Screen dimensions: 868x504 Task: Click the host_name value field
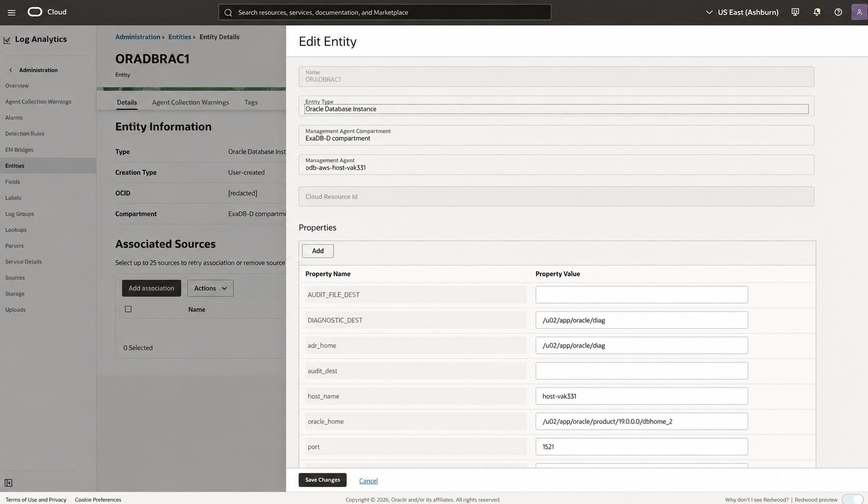coord(642,396)
